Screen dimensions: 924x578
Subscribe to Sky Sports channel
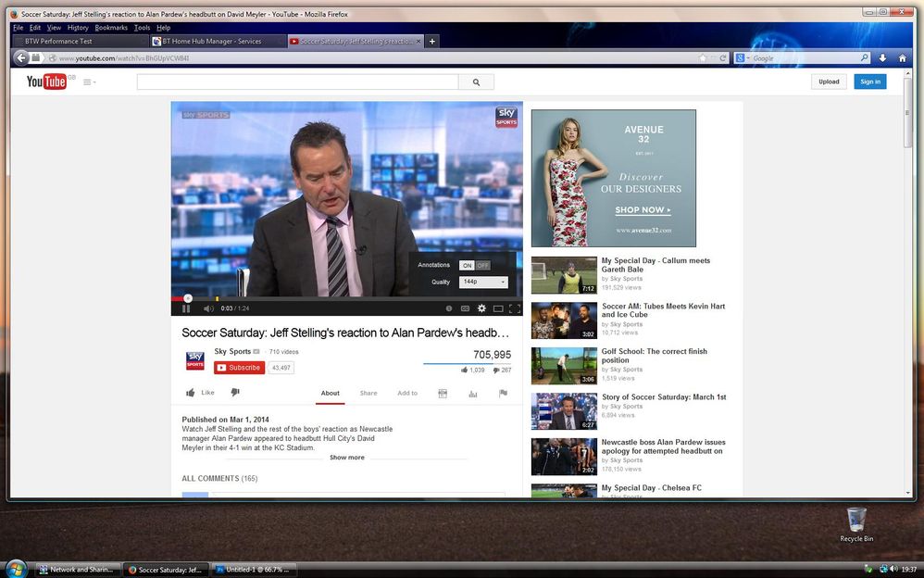click(x=239, y=368)
